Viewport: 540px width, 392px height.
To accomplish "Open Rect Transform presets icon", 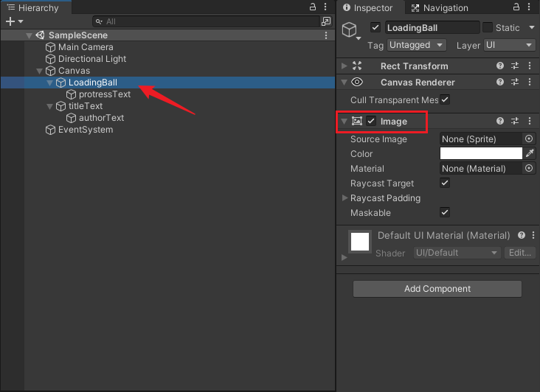I will 515,66.
